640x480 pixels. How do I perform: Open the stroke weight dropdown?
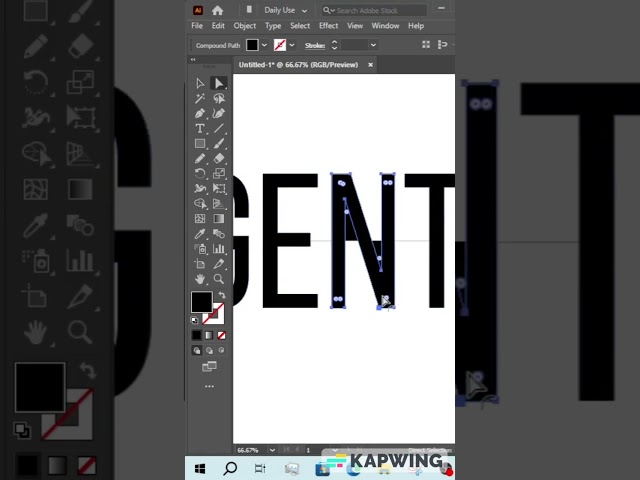tap(373, 45)
